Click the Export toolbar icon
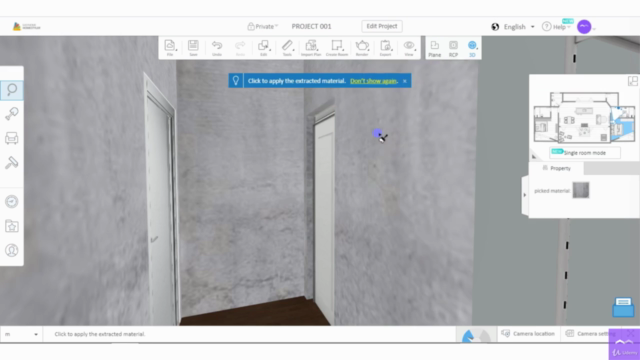The width and height of the screenshot is (640, 360). pyautogui.click(x=385, y=48)
